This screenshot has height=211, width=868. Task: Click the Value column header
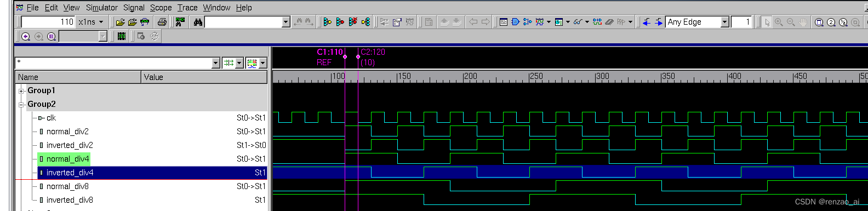[204, 77]
